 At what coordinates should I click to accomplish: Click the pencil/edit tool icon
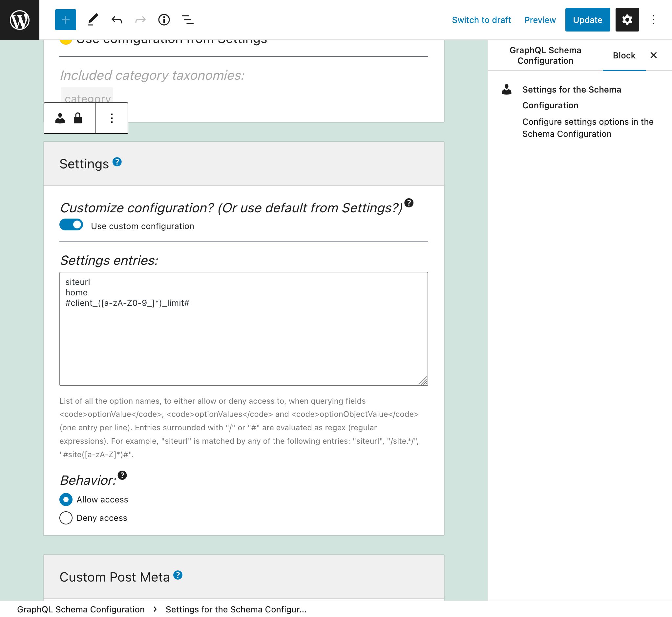point(92,19)
